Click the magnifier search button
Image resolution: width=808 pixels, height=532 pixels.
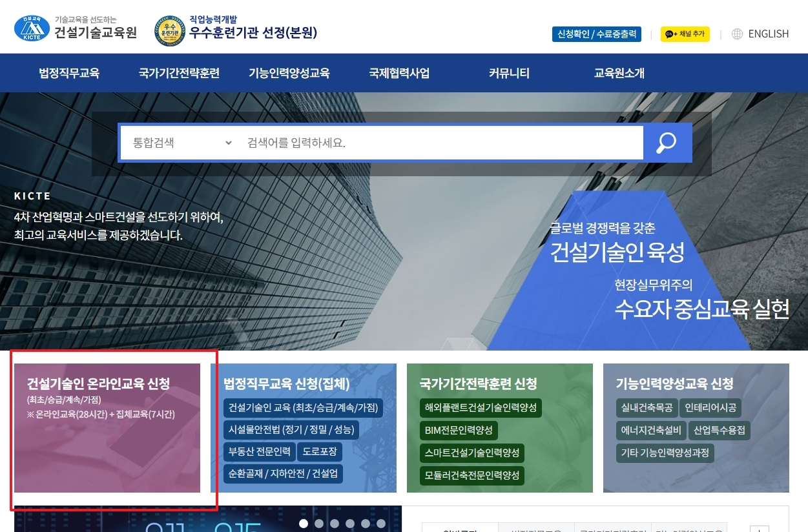(x=667, y=143)
